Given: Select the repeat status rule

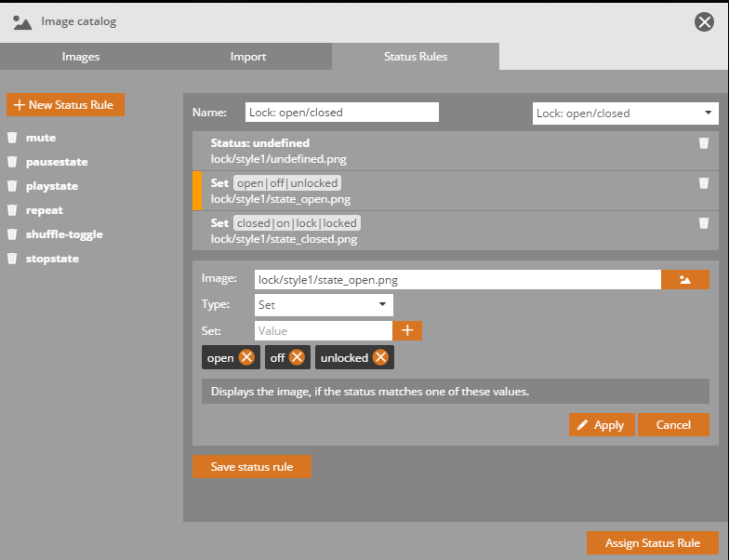Looking at the screenshot, I should [45, 210].
